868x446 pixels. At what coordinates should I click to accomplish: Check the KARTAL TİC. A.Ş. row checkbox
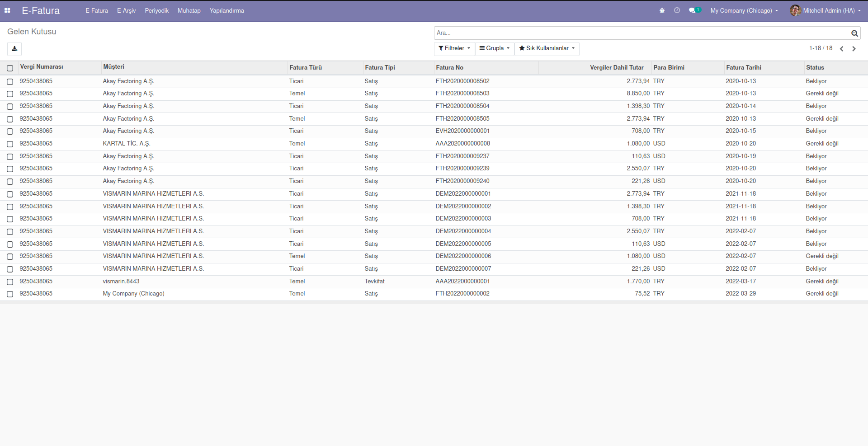[x=10, y=144]
